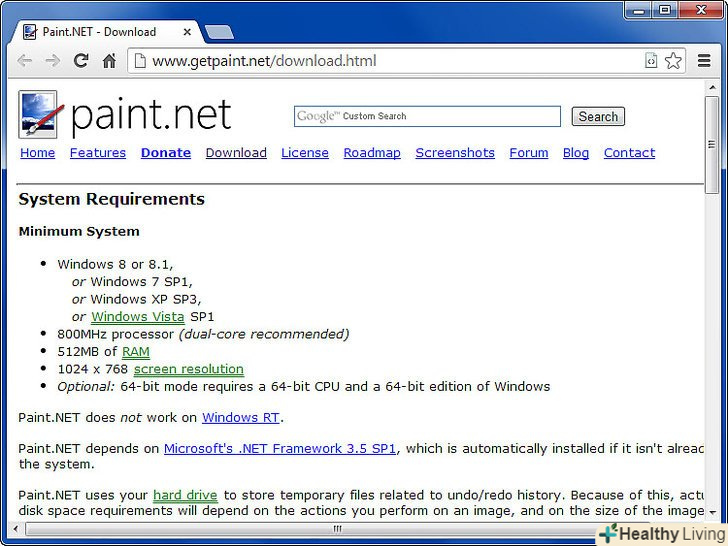Click the browser forward arrow
Viewport: 728px width, 546px height.
coord(52,61)
